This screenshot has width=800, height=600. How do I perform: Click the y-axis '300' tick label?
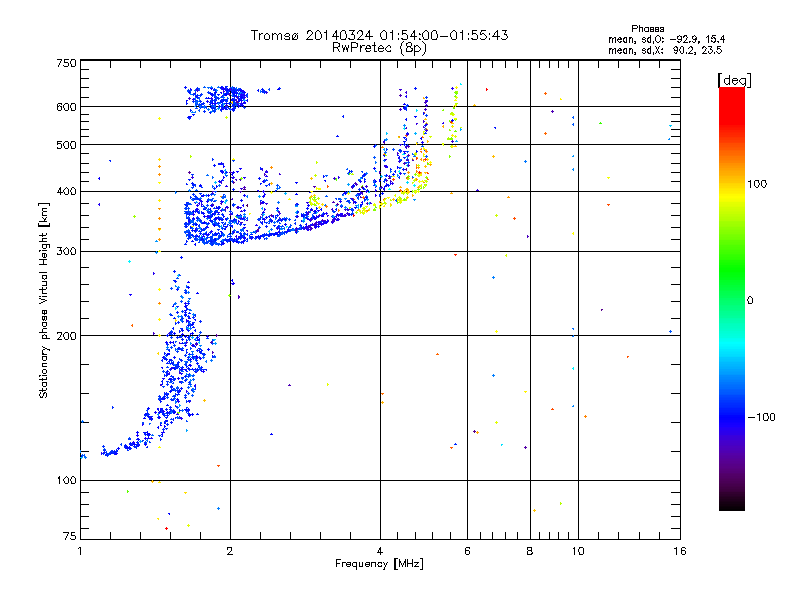tap(66, 252)
